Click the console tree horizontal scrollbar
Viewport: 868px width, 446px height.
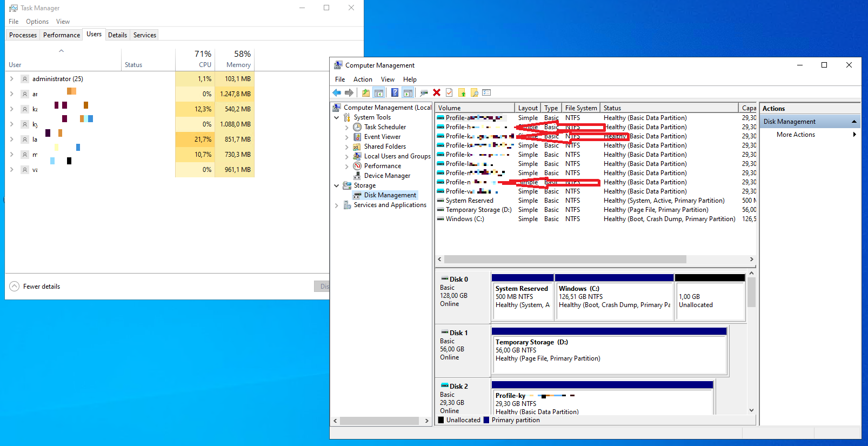[x=379, y=421]
